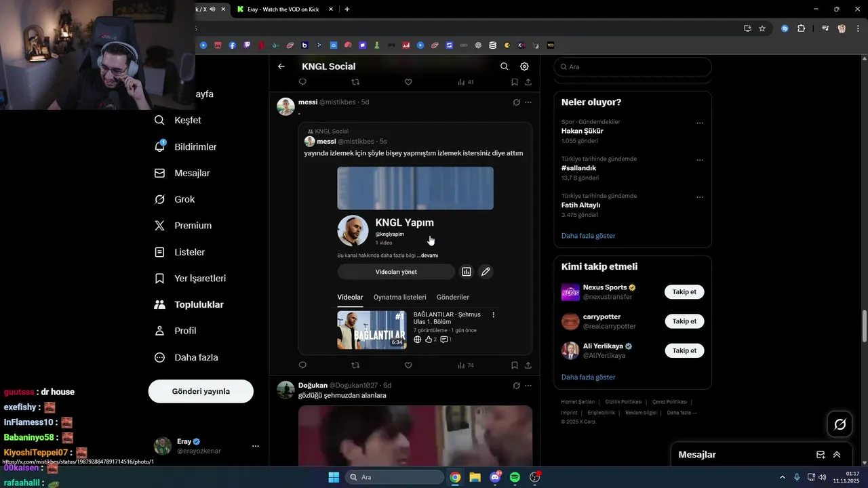
Task: Open Premium page
Action: coord(183,226)
